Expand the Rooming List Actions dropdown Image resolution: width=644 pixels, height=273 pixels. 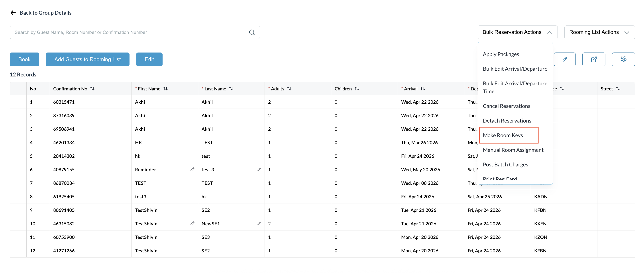pos(599,32)
